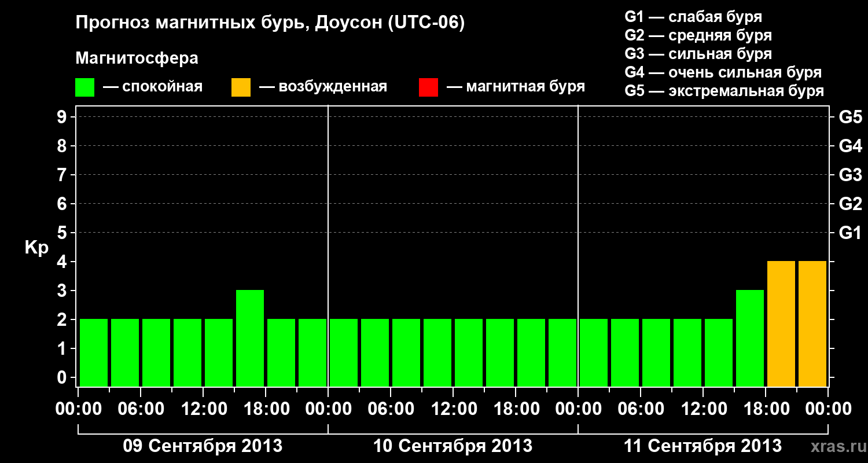Click the G4 label on right axis

tap(851, 146)
